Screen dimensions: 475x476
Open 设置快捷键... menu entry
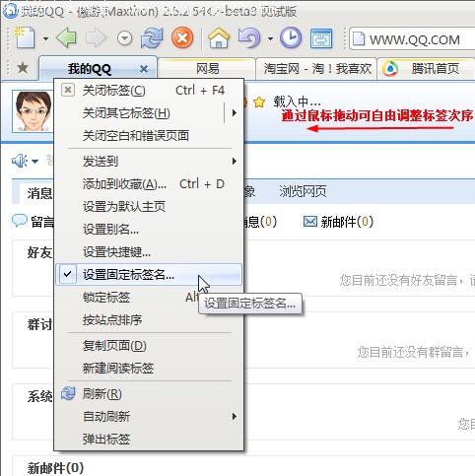149,252
